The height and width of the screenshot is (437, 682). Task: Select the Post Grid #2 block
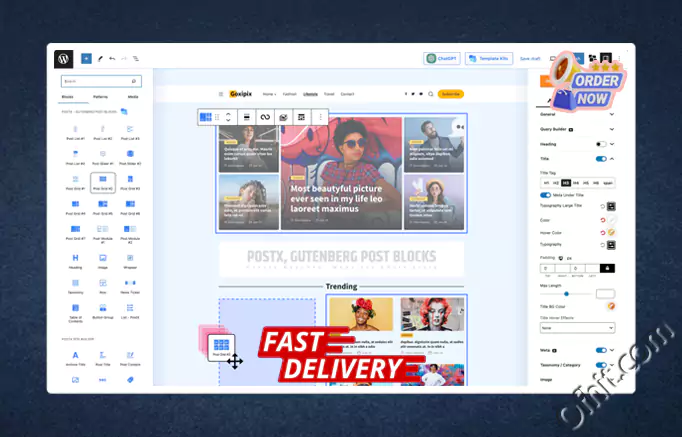tap(103, 181)
